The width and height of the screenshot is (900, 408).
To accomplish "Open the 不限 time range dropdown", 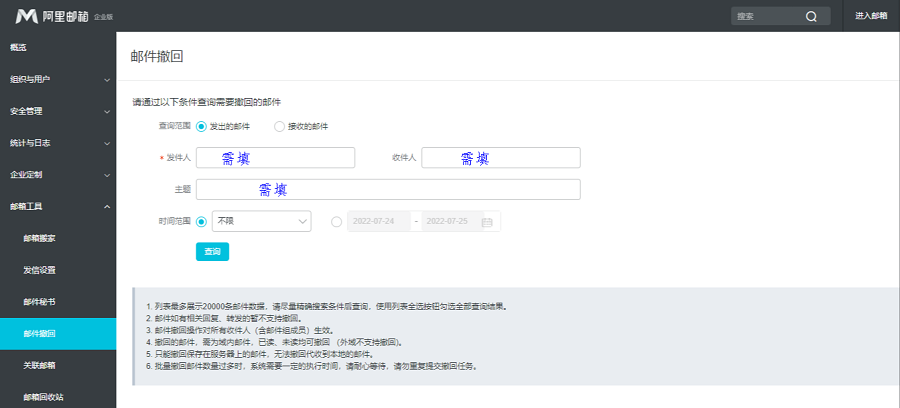I will point(262,221).
